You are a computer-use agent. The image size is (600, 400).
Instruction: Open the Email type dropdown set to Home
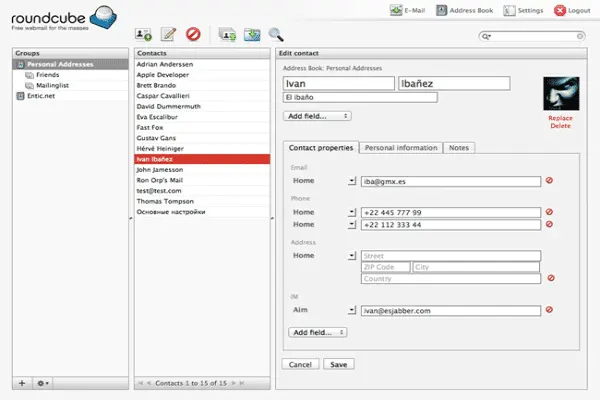[x=352, y=181]
